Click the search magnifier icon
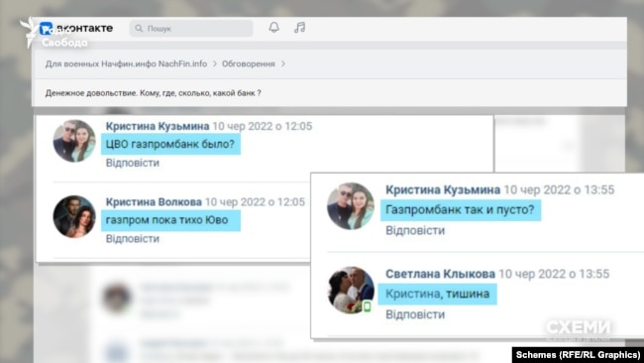Screen dimensions: 644x363 click(139, 29)
